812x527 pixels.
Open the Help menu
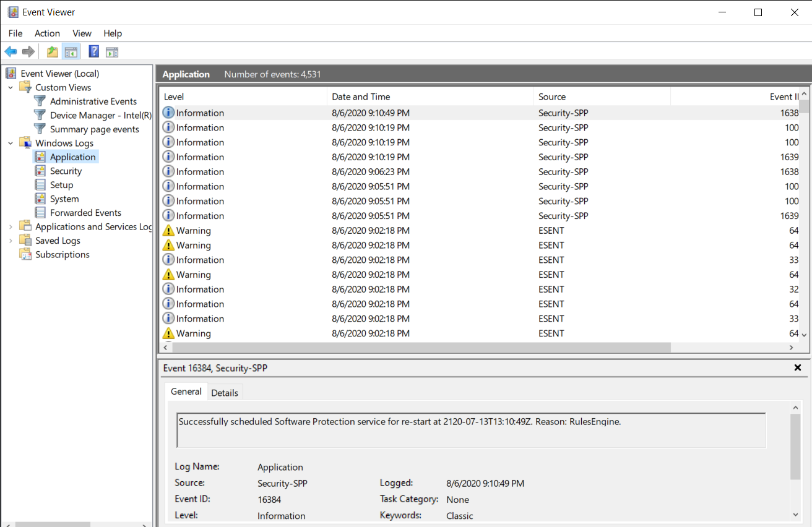pos(113,33)
